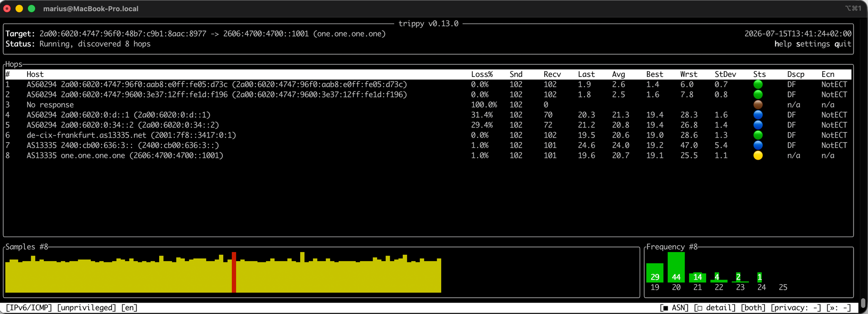This screenshot has height=314, width=868.
Task: Click the blue status circle for hop 4
Action: (758, 115)
